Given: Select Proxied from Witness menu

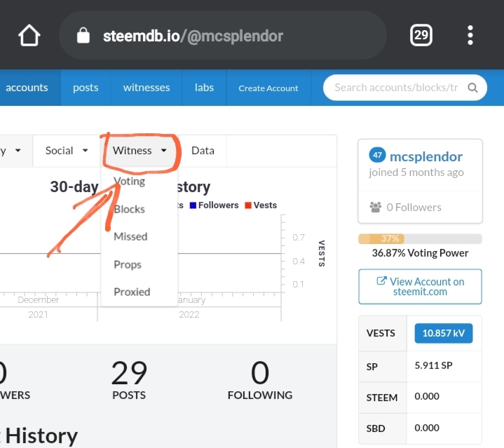Looking at the screenshot, I should (132, 292).
